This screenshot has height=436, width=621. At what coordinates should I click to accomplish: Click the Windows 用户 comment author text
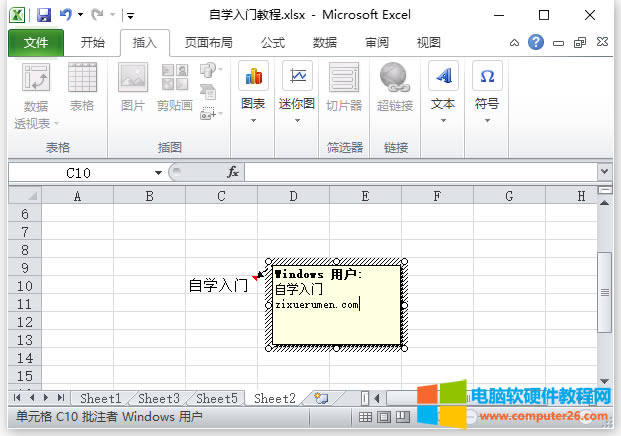(318, 274)
